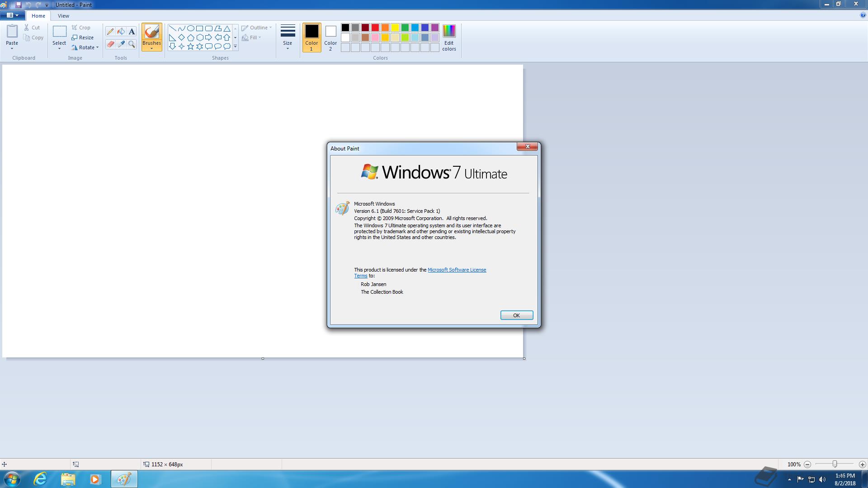
Task: Pick the purple color swatch
Action: point(434,28)
